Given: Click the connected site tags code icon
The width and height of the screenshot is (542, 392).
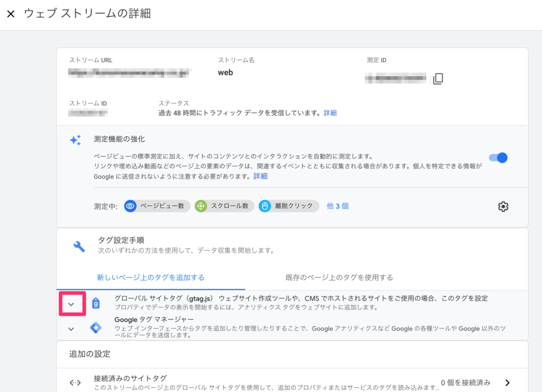Looking at the screenshot, I should [75, 382].
